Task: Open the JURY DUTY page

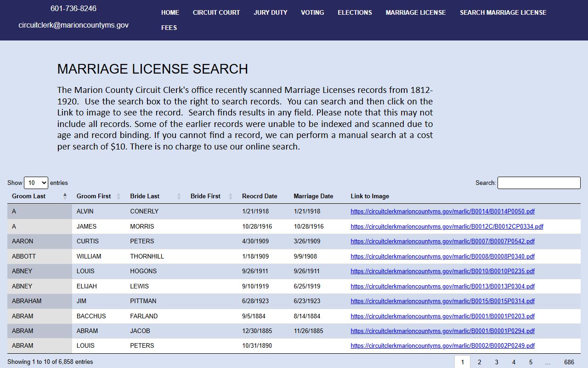Action: (271, 12)
